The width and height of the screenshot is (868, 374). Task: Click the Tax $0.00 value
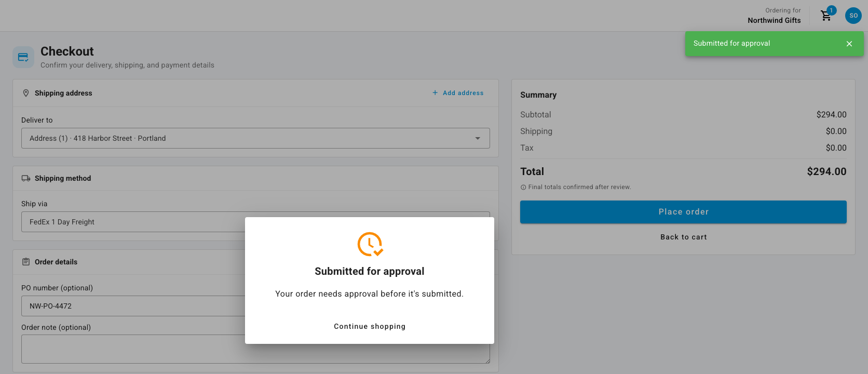click(836, 148)
